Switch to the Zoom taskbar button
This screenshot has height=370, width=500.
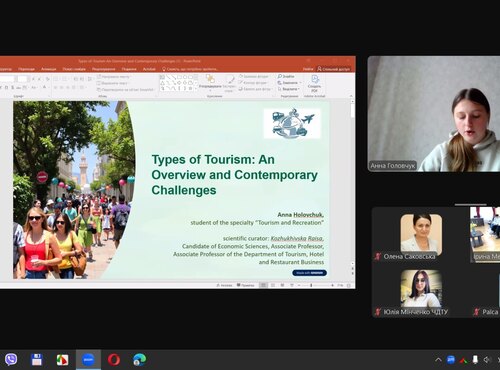pos(88,359)
